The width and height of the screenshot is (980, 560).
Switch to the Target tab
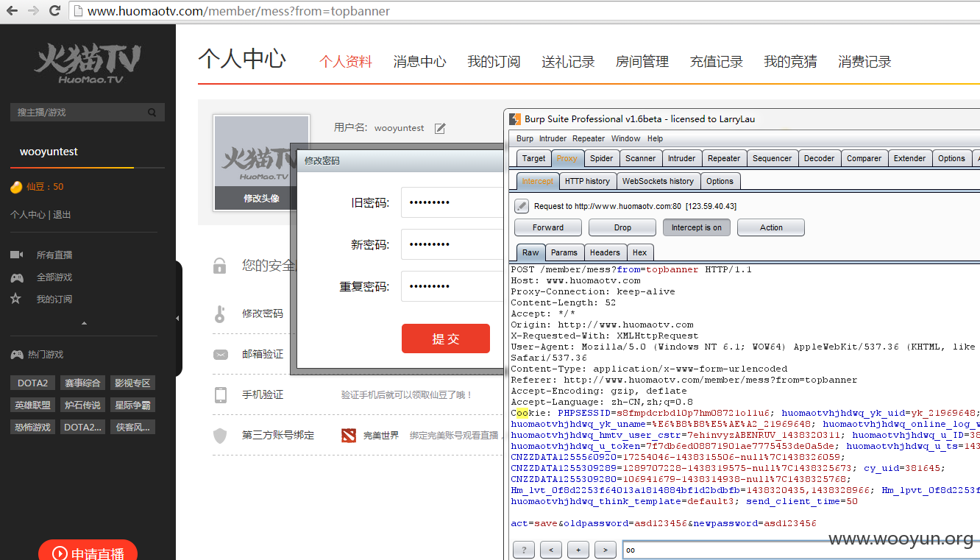[x=534, y=158]
